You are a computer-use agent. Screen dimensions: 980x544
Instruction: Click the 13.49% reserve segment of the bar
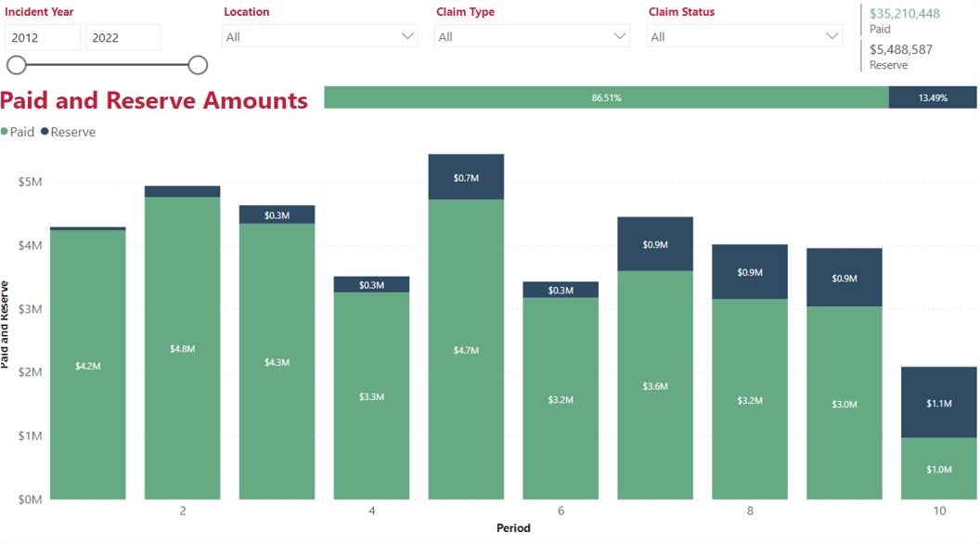[933, 97]
